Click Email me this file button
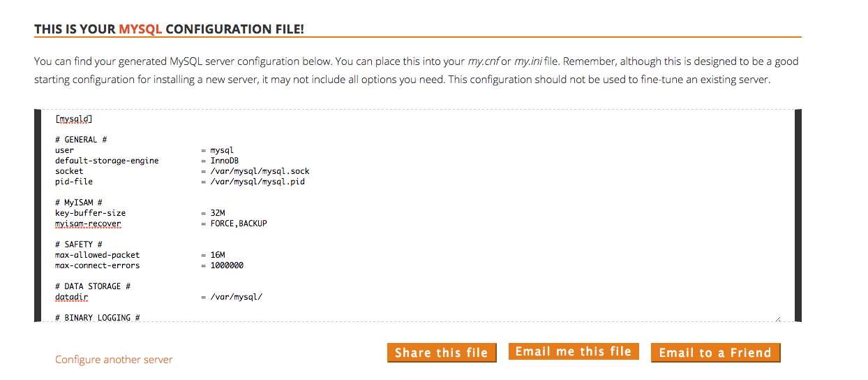Image resolution: width=868 pixels, height=380 pixels. tap(574, 351)
